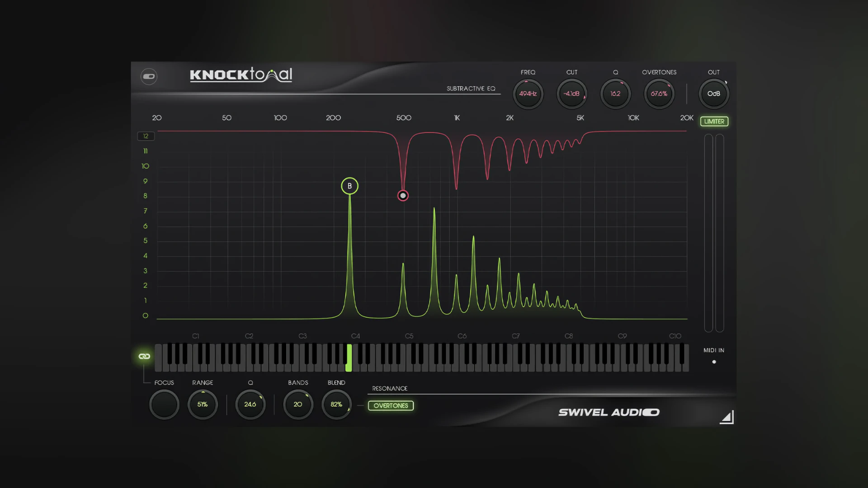The width and height of the screenshot is (868, 488).
Task: Toggle the plugin bypass pill button
Action: [x=149, y=76]
